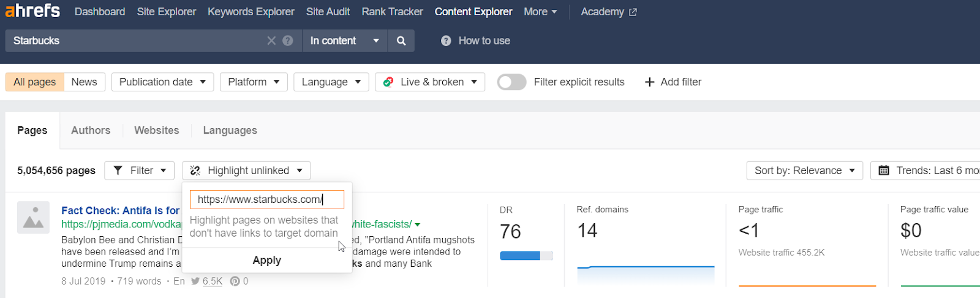Select the All pages filter button

[x=35, y=82]
